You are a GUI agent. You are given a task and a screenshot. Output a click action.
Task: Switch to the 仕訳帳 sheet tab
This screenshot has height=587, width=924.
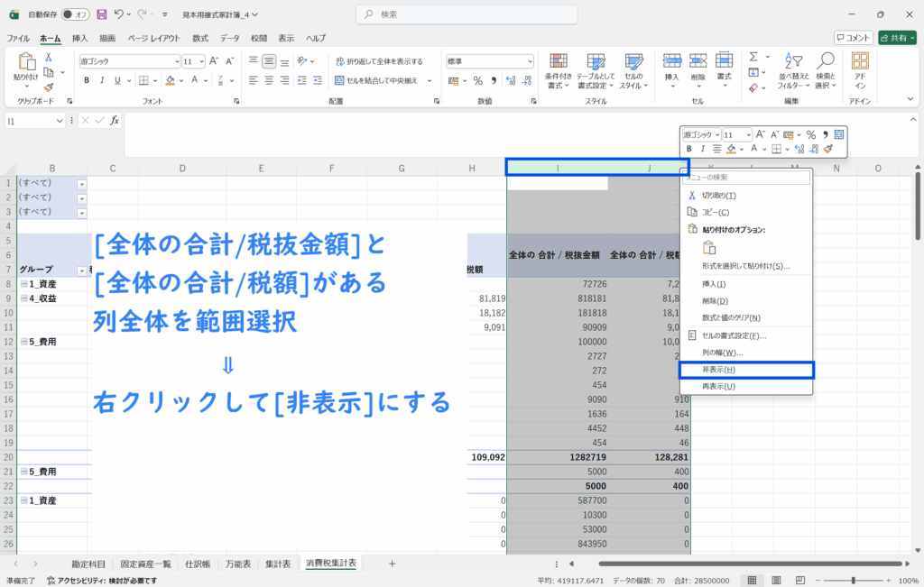pyautogui.click(x=198, y=564)
